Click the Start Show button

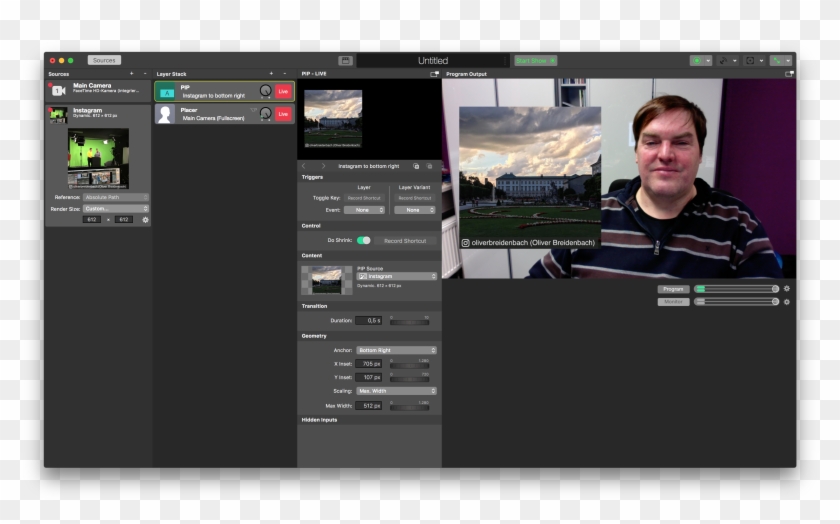tap(536, 61)
